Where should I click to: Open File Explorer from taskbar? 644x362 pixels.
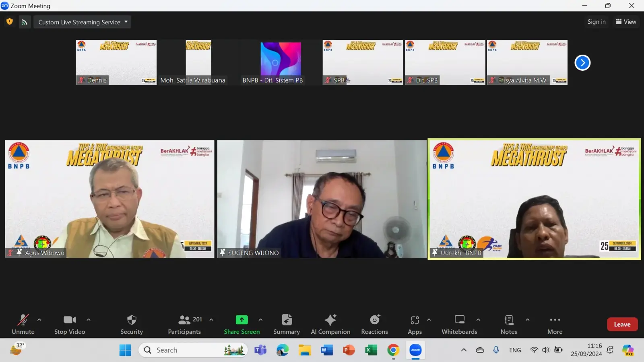305,350
